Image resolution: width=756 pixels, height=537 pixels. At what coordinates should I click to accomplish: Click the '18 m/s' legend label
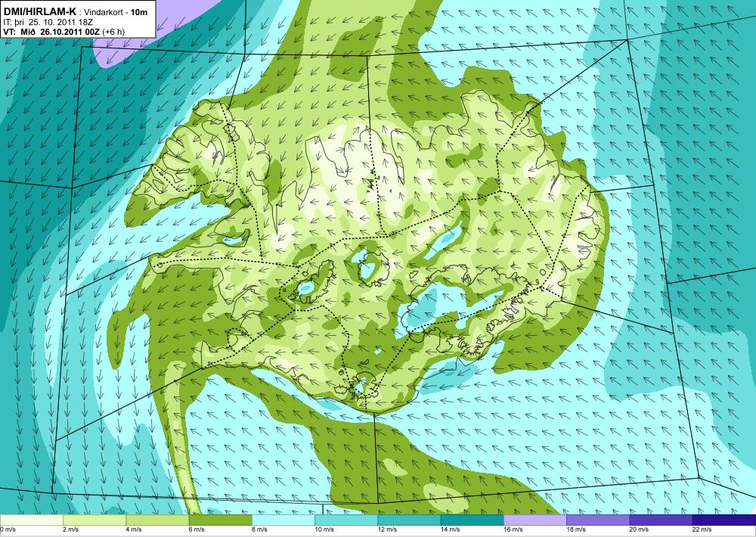[576, 529]
